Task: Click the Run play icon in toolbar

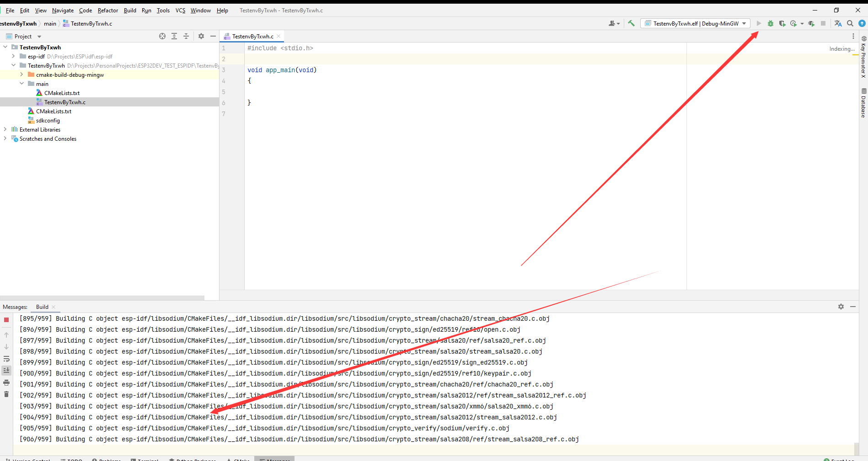Action: coord(759,23)
